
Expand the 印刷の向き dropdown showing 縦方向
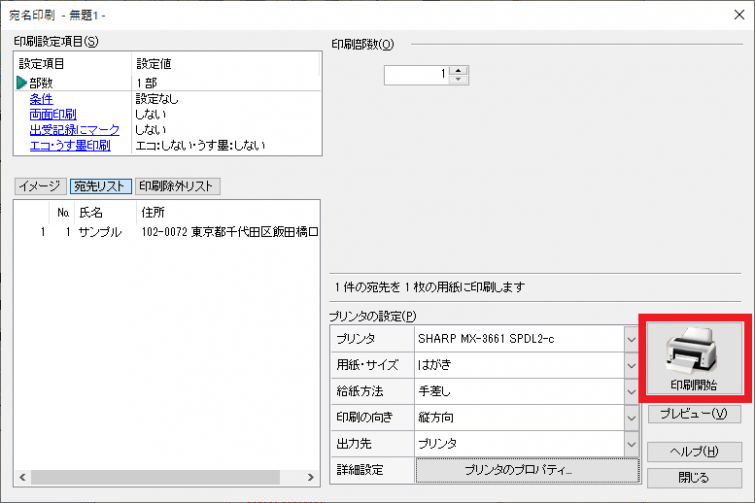[x=631, y=417]
